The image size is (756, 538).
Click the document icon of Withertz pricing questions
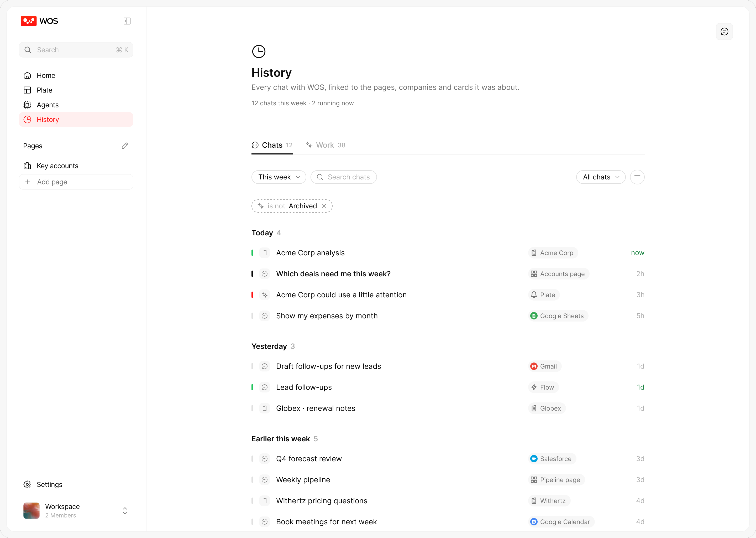point(264,500)
